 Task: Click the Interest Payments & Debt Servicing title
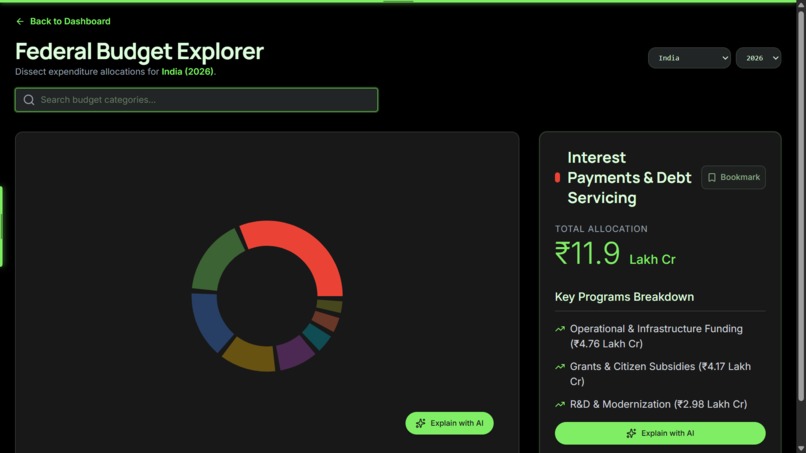pos(629,177)
